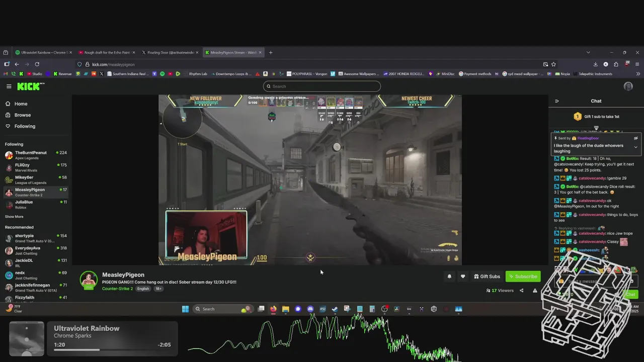Open the Kick sidebar hamburger menu

[x=9, y=86]
